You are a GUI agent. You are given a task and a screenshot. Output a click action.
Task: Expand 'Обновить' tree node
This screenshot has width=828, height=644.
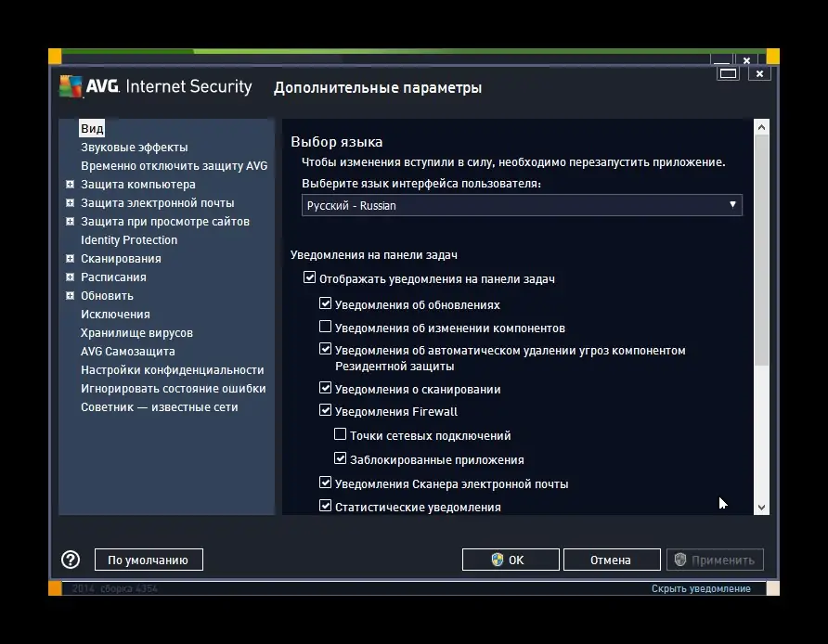pos(71,296)
